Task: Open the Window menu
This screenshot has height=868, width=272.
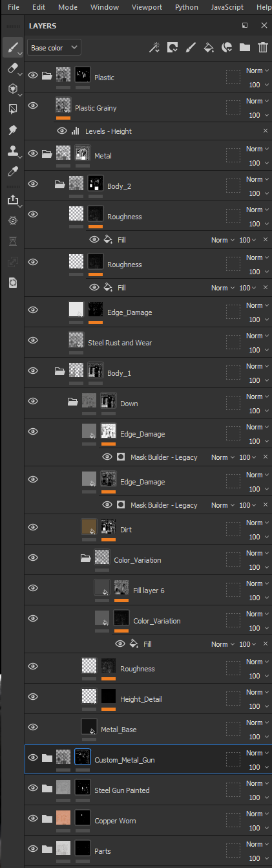Action: pos(105,7)
